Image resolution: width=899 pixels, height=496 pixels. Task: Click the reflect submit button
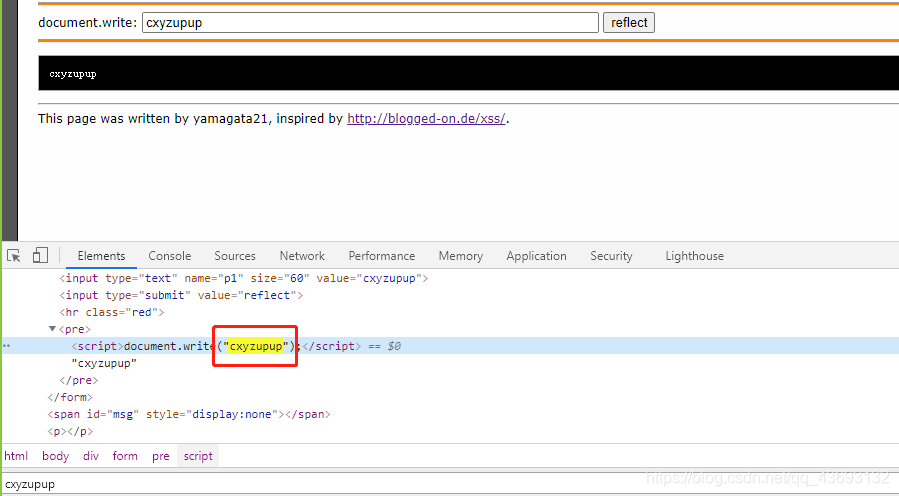click(629, 22)
